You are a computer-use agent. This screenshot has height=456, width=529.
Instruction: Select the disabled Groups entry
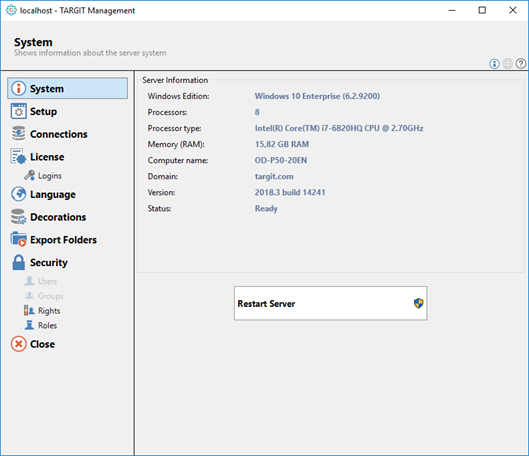point(51,296)
